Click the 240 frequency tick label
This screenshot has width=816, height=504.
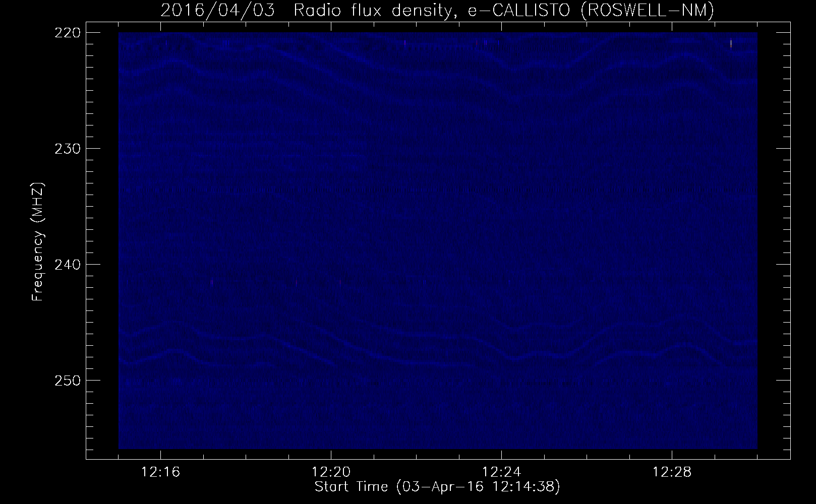[67, 264]
